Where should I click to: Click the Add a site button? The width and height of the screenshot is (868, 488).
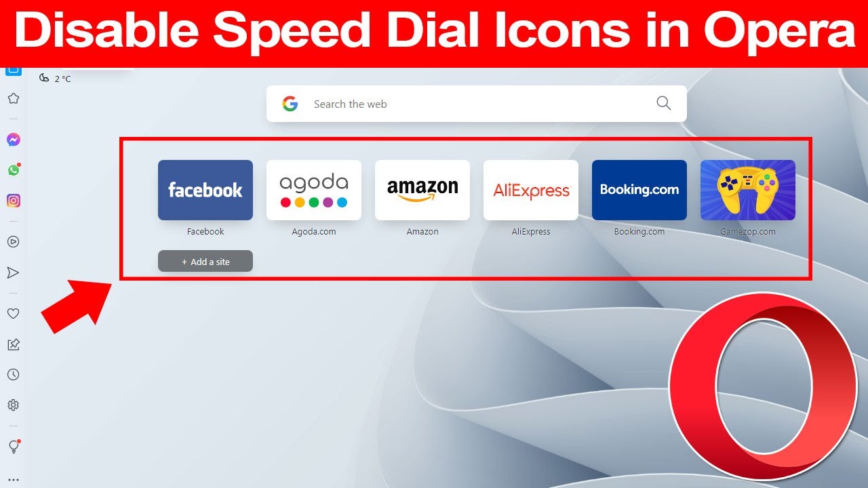(x=205, y=261)
